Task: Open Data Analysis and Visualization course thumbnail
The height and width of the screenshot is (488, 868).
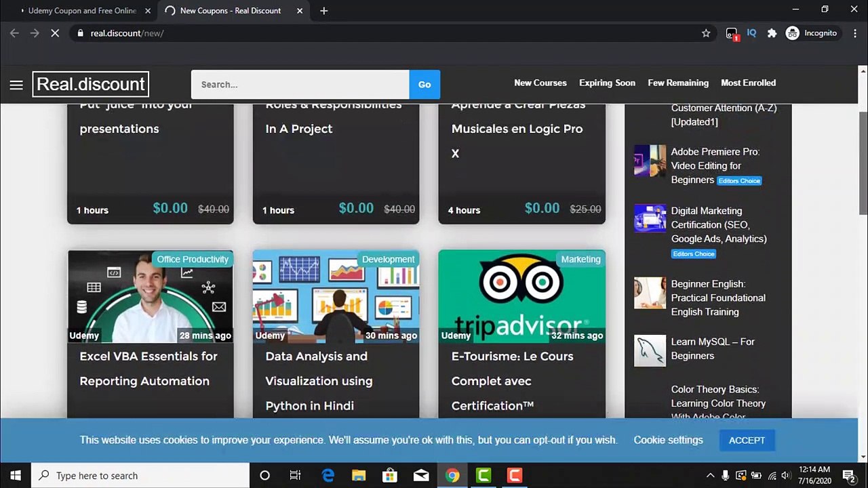Action: 336,296
